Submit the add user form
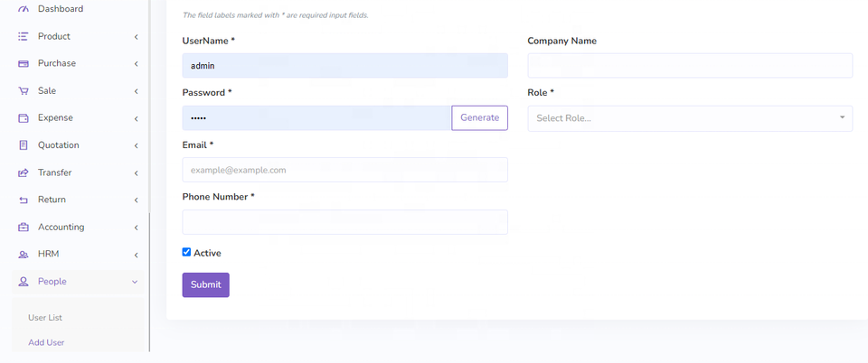This screenshot has width=868, height=363. click(x=205, y=284)
